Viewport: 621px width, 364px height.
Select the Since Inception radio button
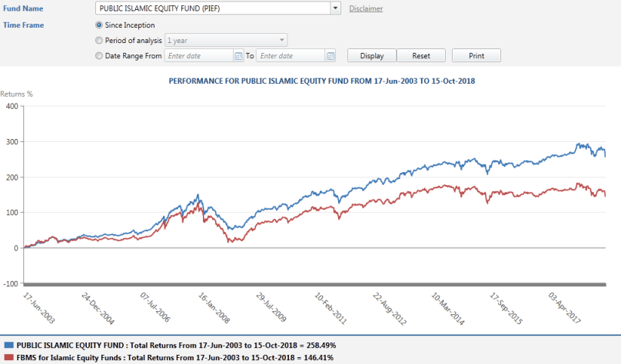[x=98, y=25]
